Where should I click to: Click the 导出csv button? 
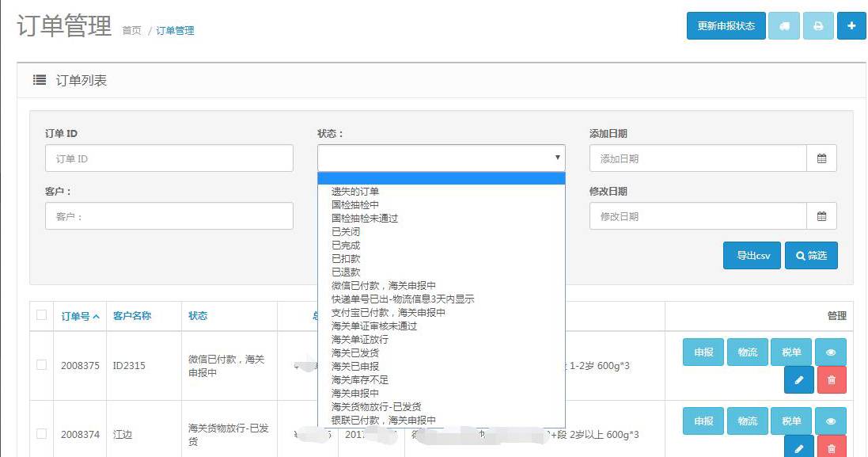(752, 255)
